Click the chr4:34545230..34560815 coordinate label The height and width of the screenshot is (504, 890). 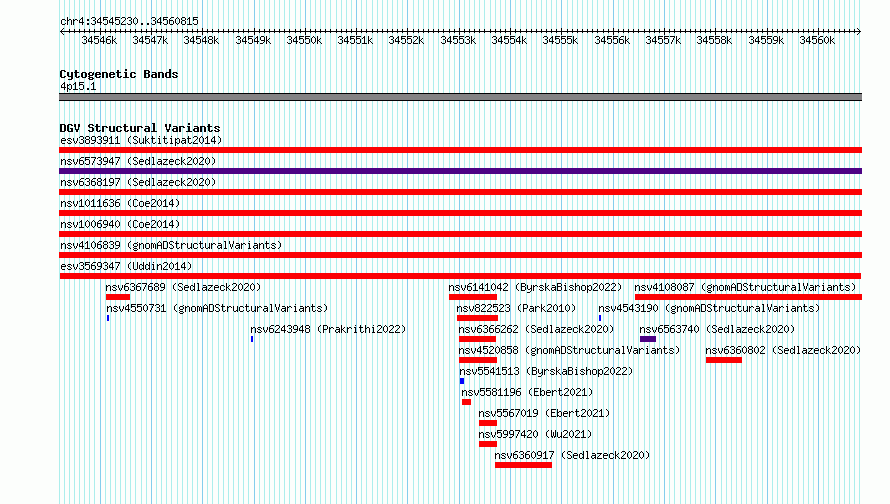click(129, 22)
